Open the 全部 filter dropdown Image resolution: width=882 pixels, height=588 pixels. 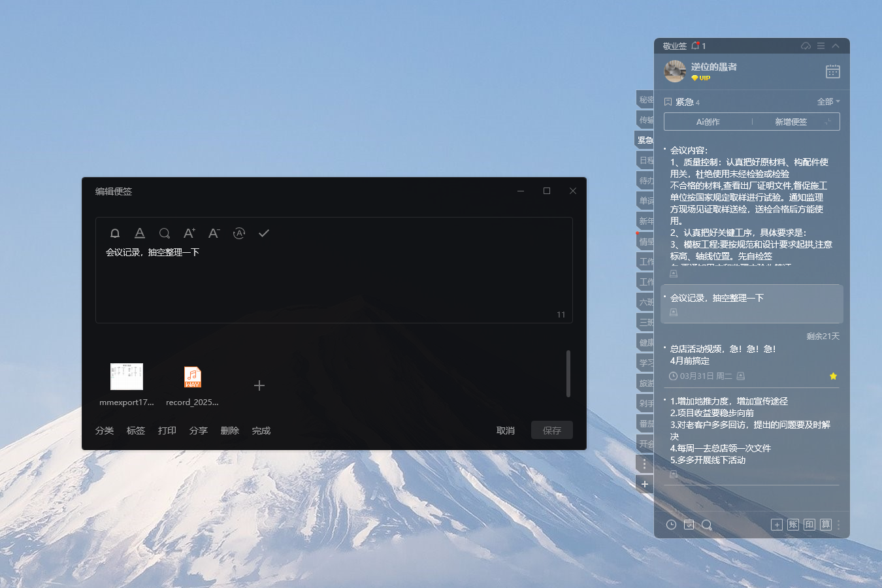tap(825, 101)
